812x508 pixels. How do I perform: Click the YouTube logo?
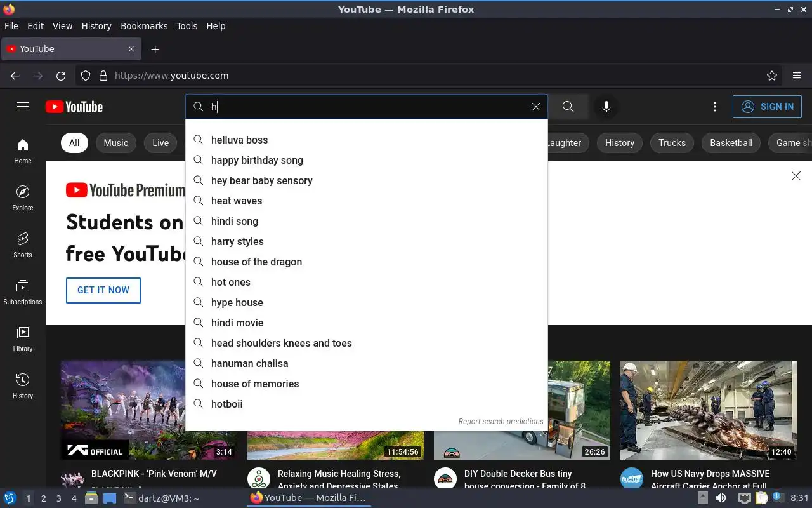[x=74, y=107]
